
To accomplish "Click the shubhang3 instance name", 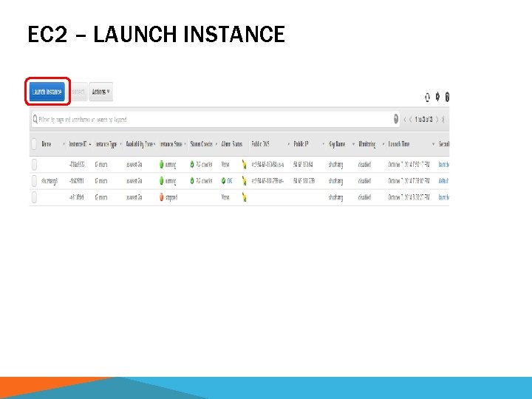I will 50,181.
